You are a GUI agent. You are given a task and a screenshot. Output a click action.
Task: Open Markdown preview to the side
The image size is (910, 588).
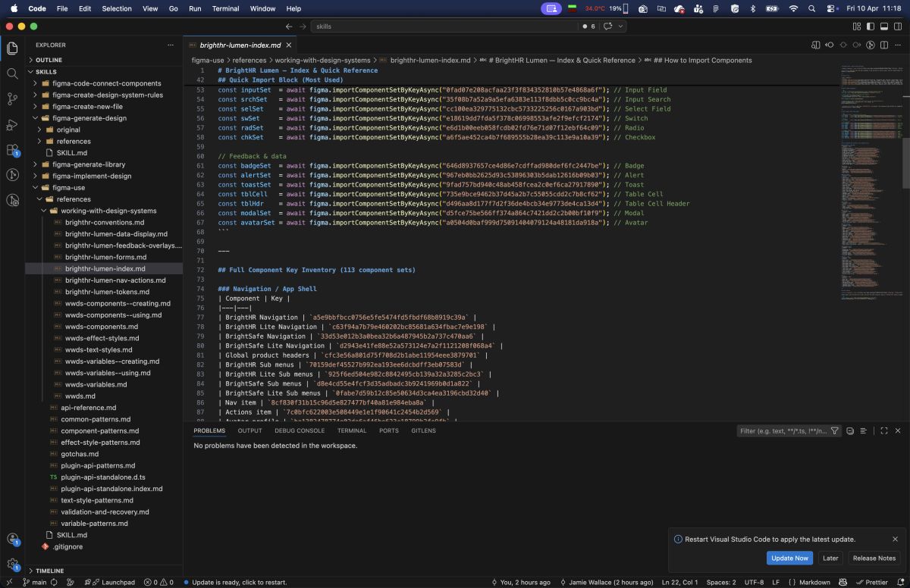[x=816, y=45]
